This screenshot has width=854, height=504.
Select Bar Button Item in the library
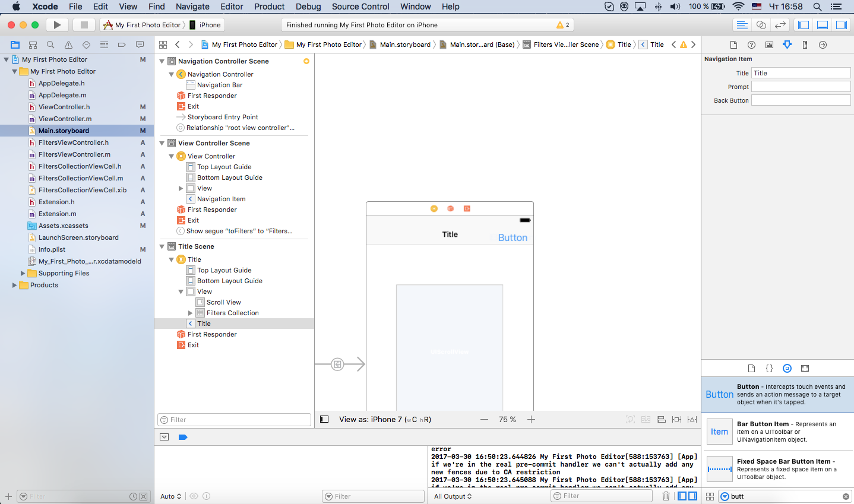(778, 432)
